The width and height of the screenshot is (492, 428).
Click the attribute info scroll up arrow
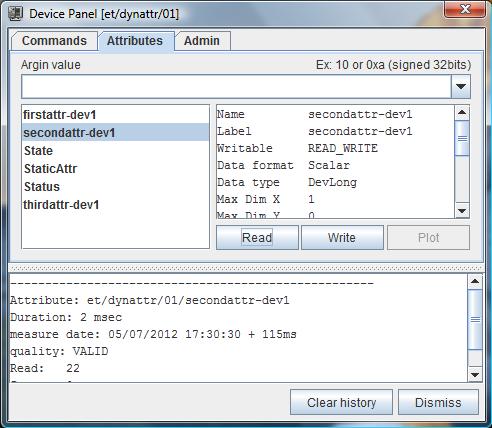click(x=462, y=113)
